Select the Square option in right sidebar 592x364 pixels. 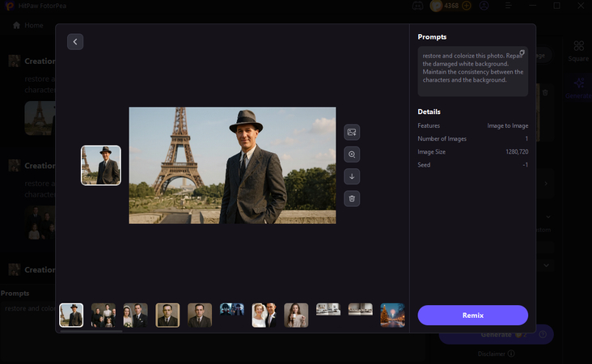(x=578, y=52)
